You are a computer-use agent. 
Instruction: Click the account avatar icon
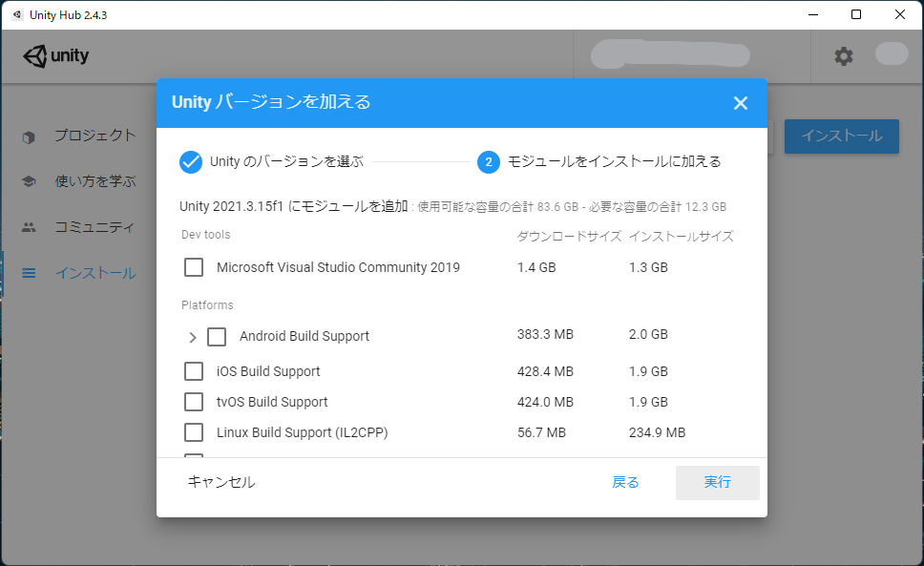point(892,56)
